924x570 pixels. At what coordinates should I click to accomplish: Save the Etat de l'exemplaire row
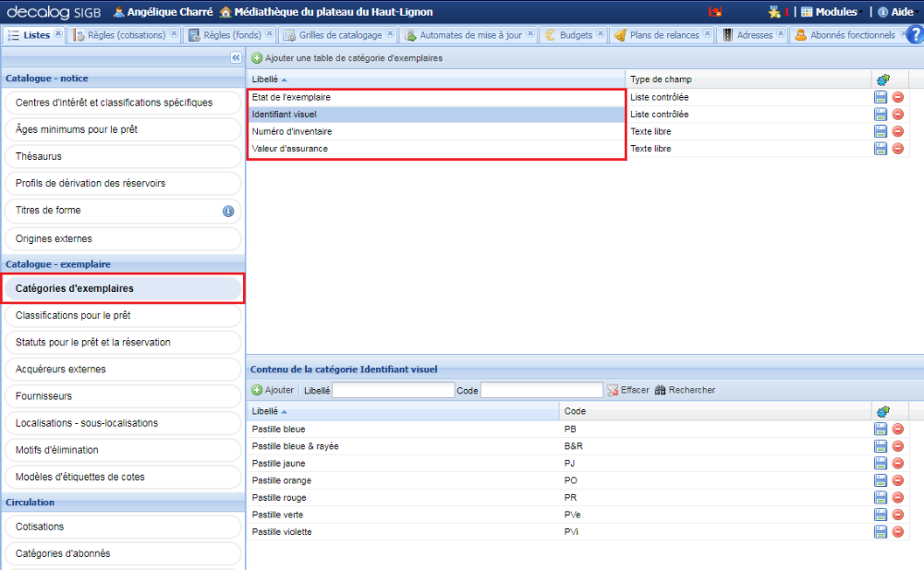881,97
